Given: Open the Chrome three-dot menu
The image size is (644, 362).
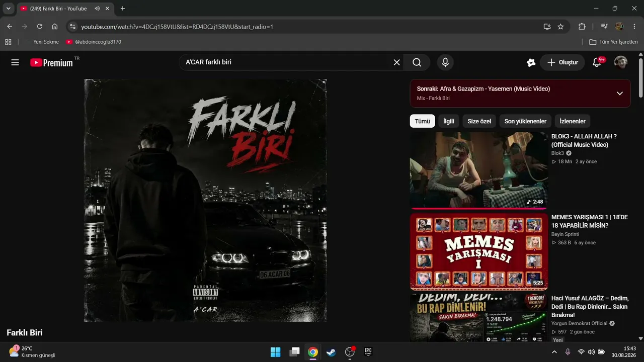Looking at the screenshot, I should [x=634, y=27].
